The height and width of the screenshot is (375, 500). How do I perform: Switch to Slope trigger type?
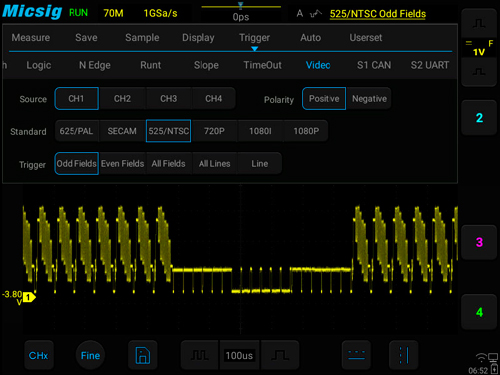[x=206, y=65]
